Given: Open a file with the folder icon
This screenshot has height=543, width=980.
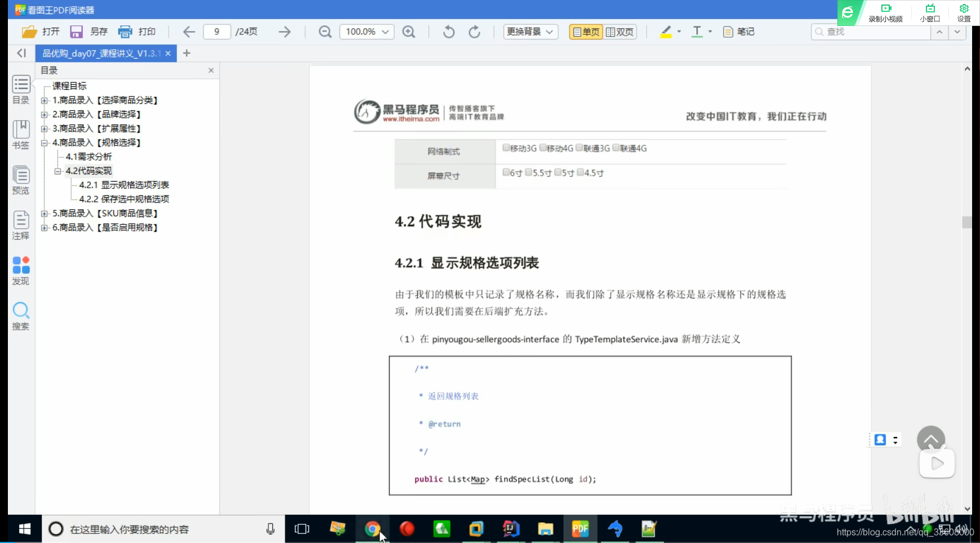Looking at the screenshot, I should 29,32.
